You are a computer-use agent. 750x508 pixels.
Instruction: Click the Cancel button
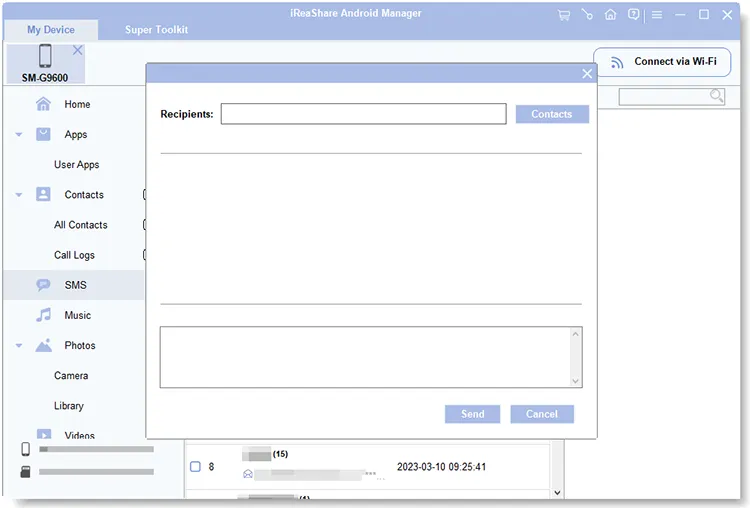pos(542,414)
